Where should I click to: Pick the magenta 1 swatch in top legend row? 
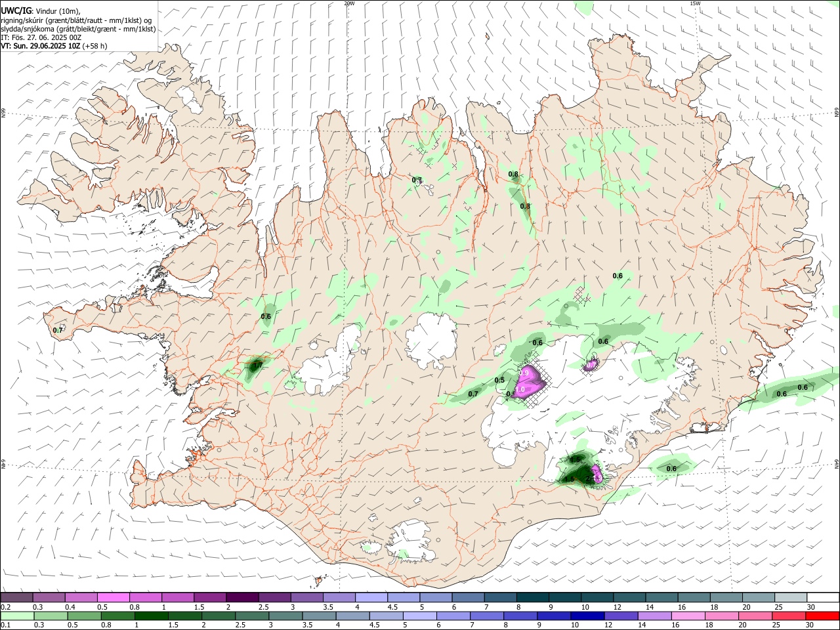(x=177, y=597)
